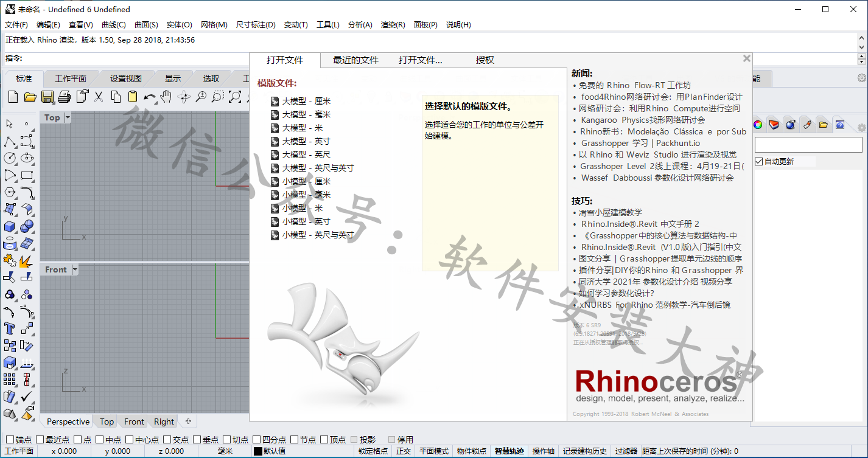The width and height of the screenshot is (868, 458).
Task: Switch to the 工作平面 toolbar tab
Action: [x=71, y=78]
